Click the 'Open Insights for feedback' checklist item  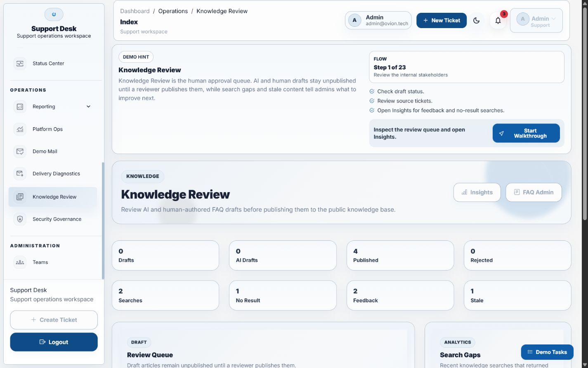441,111
